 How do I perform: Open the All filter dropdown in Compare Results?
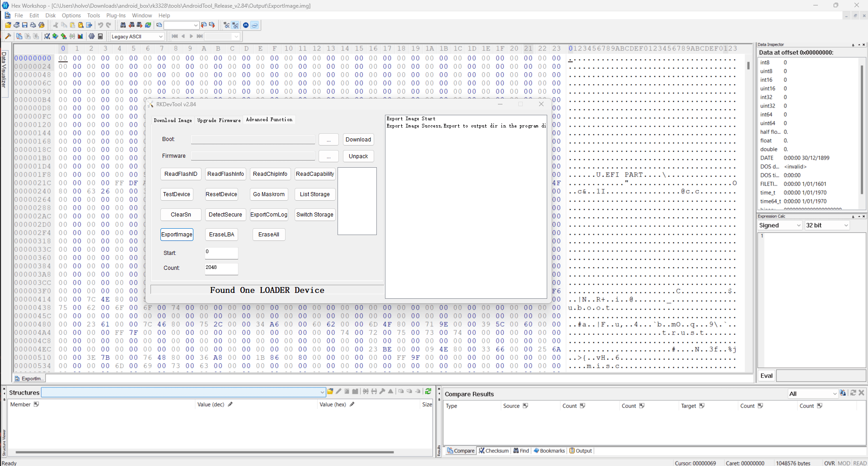tap(813, 394)
